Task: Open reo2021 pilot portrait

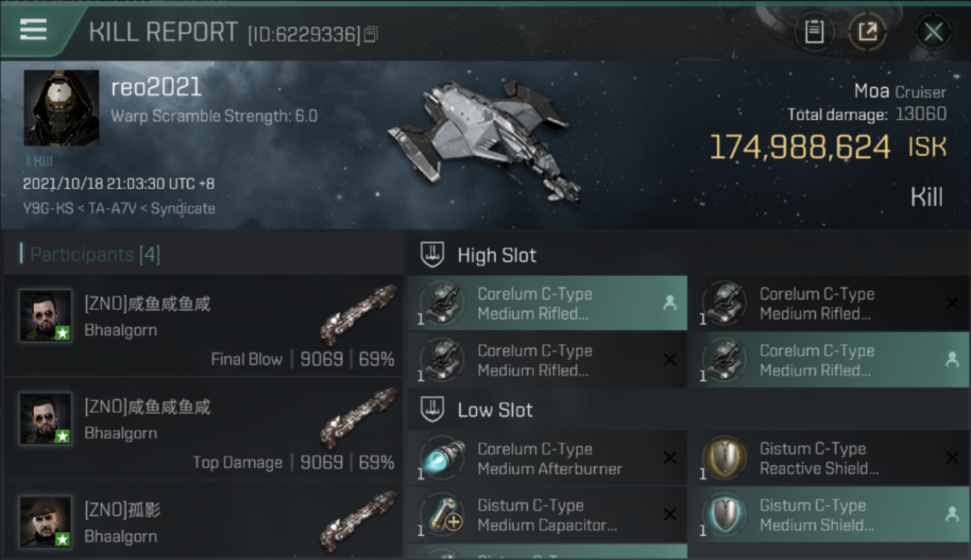Action: (x=61, y=108)
